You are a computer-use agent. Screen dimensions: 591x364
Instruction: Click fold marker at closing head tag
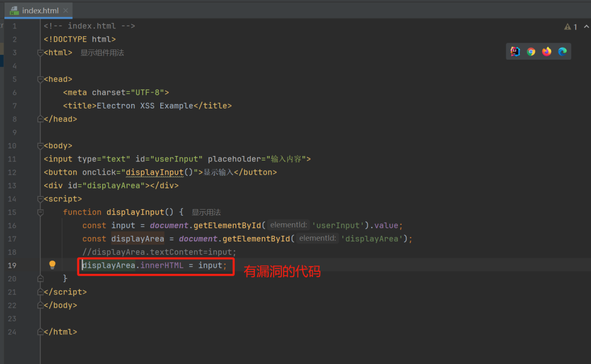tap(40, 119)
